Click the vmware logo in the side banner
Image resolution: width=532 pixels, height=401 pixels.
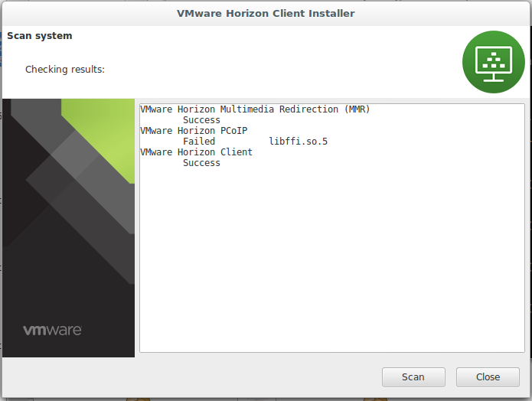coord(52,330)
